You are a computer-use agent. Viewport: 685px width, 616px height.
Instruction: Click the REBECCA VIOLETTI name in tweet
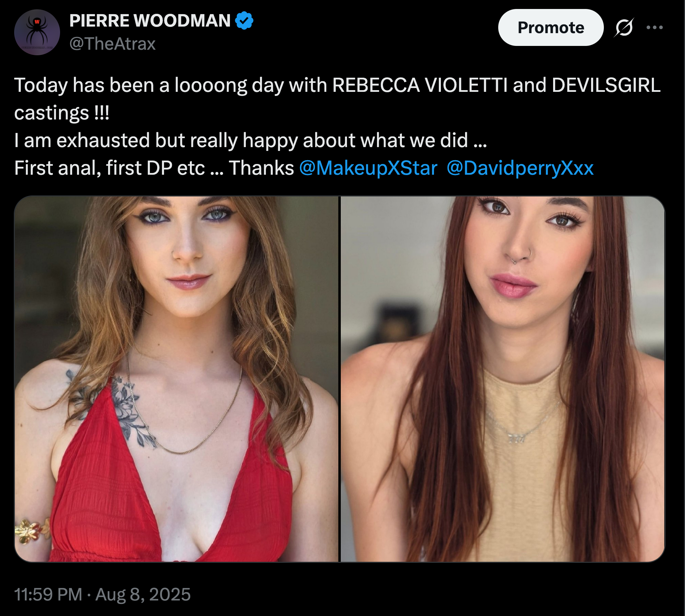(419, 85)
